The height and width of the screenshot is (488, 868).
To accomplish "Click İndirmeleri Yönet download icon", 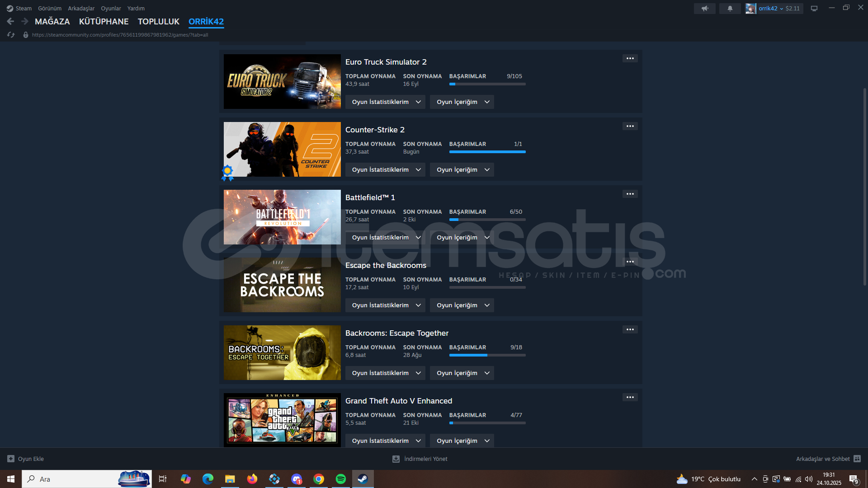I will (396, 459).
